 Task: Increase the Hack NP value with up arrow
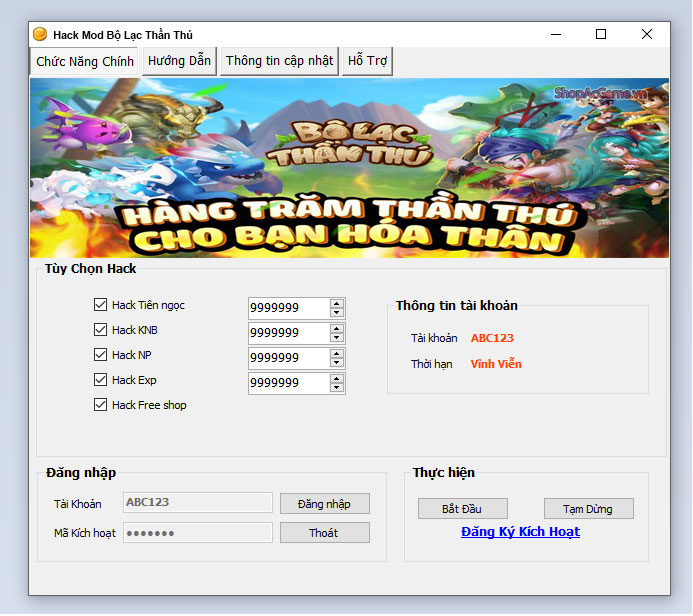[x=337, y=354]
